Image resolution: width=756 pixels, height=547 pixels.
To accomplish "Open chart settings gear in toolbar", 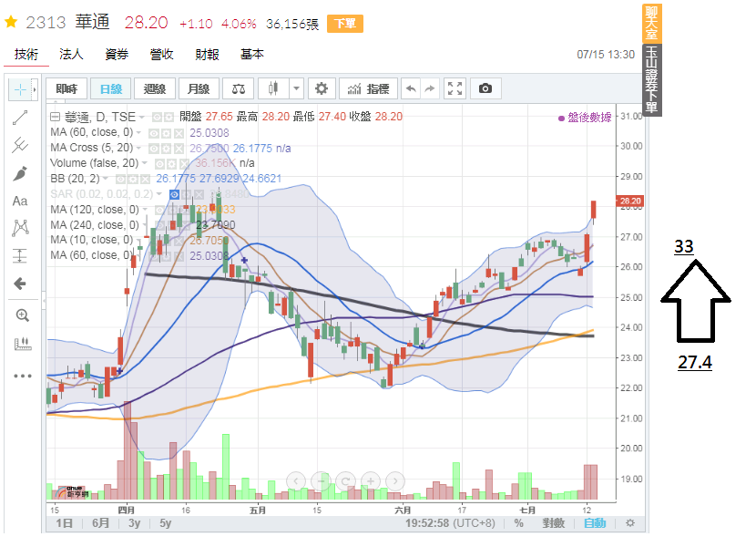I will [x=320, y=88].
